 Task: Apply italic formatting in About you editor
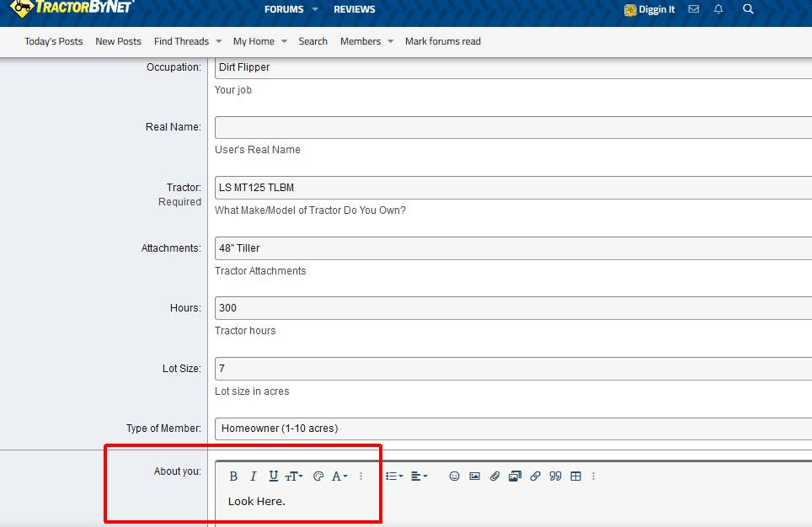coord(254,476)
